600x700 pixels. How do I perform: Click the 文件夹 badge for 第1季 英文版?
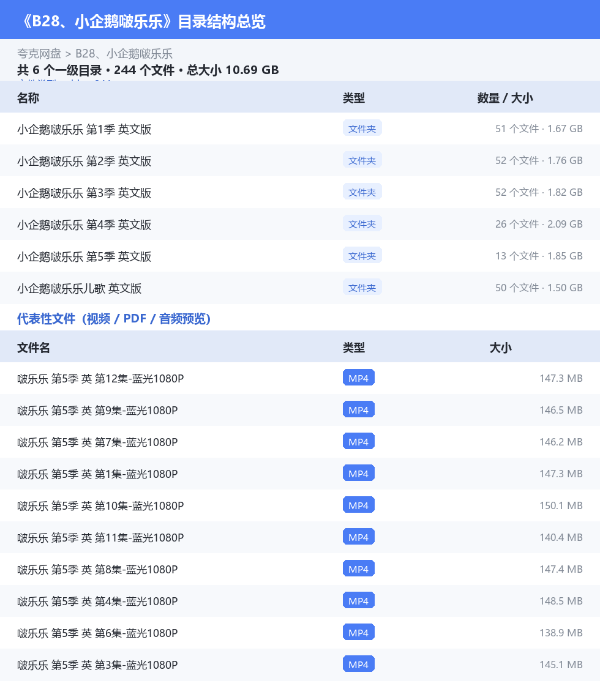coord(362,128)
